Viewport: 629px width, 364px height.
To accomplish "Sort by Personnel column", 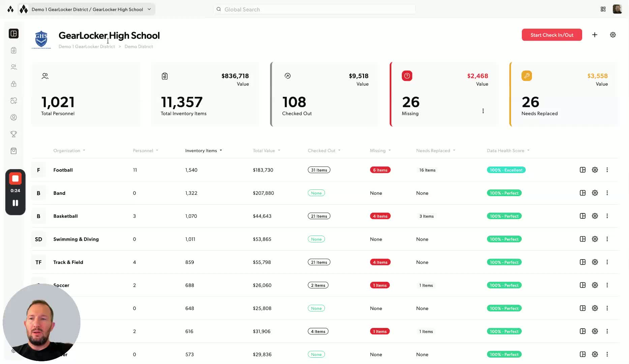I will [x=145, y=151].
